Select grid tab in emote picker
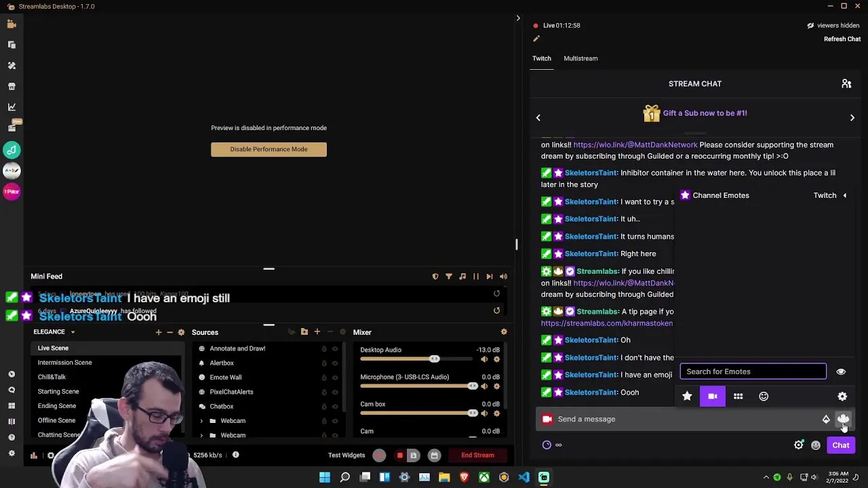Viewport: 868px width, 488px height. pos(738,396)
